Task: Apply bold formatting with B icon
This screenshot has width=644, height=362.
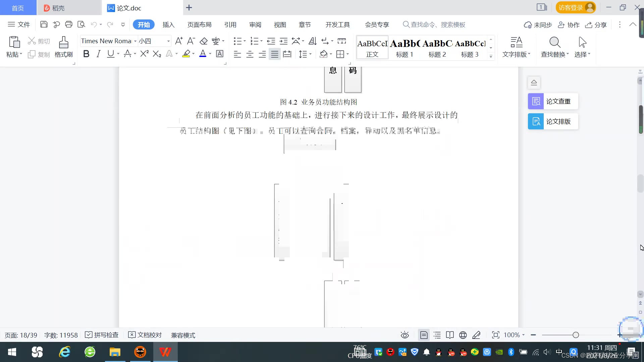Action: [86, 54]
